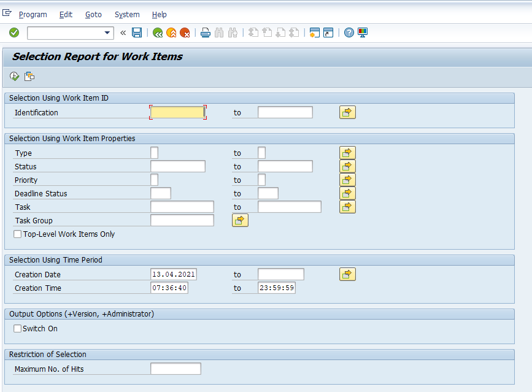Click the red Cancel icon
Viewport: 532px width, 392px height.
(185, 33)
